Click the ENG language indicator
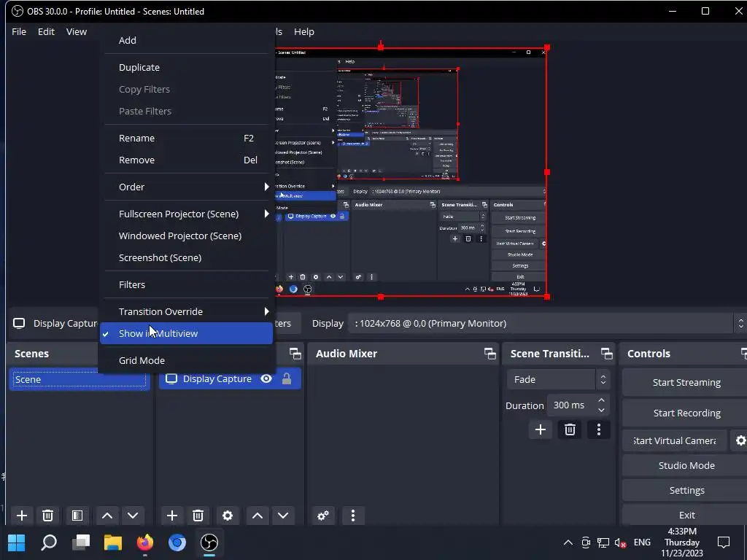 click(642, 542)
